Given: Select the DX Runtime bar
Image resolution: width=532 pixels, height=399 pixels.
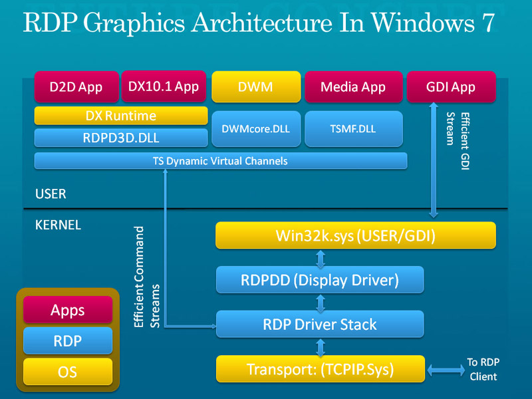Looking at the screenshot, I should pyautogui.click(x=121, y=116).
